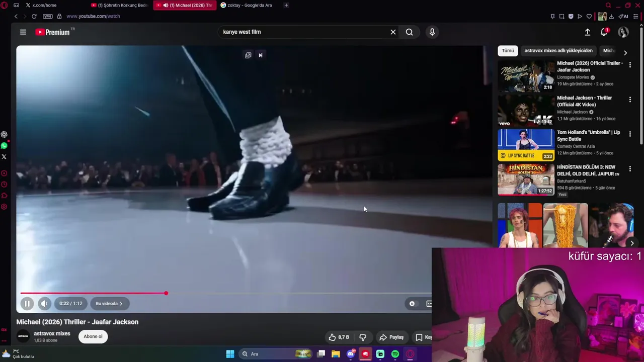Seek using the red video progress bar
Screen dimensions: 644x362
[93, 293]
